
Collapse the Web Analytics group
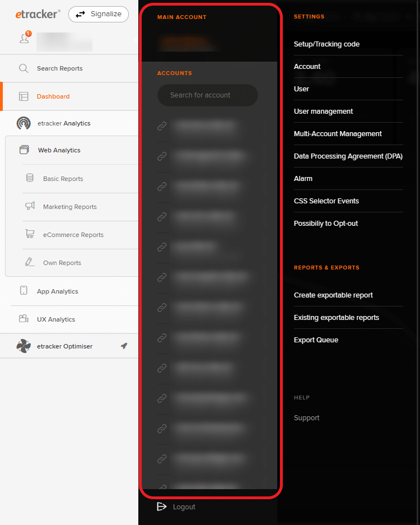59,150
